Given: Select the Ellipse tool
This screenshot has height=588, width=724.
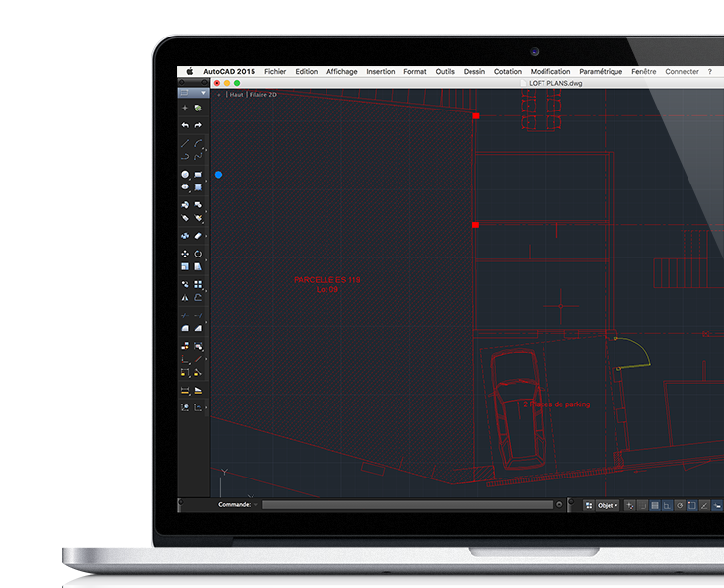Looking at the screenshot, I should [185, 187].
